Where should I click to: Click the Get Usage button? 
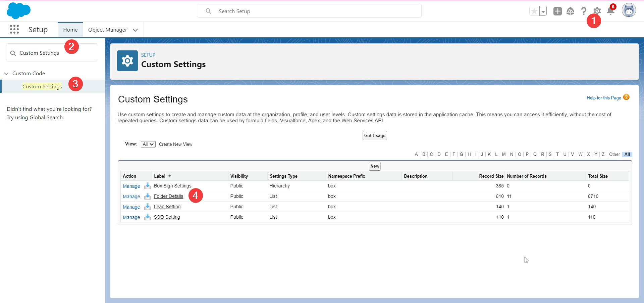[x=375, y=135]
